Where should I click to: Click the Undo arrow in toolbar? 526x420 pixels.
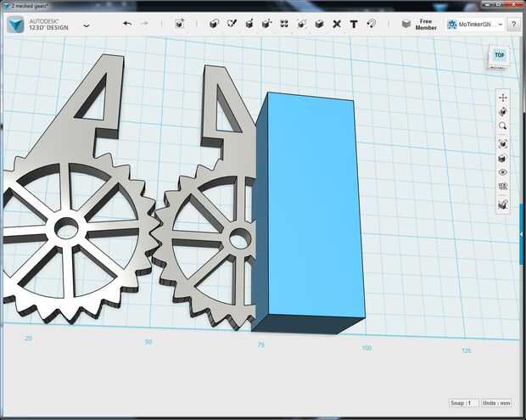coord(127,24)
